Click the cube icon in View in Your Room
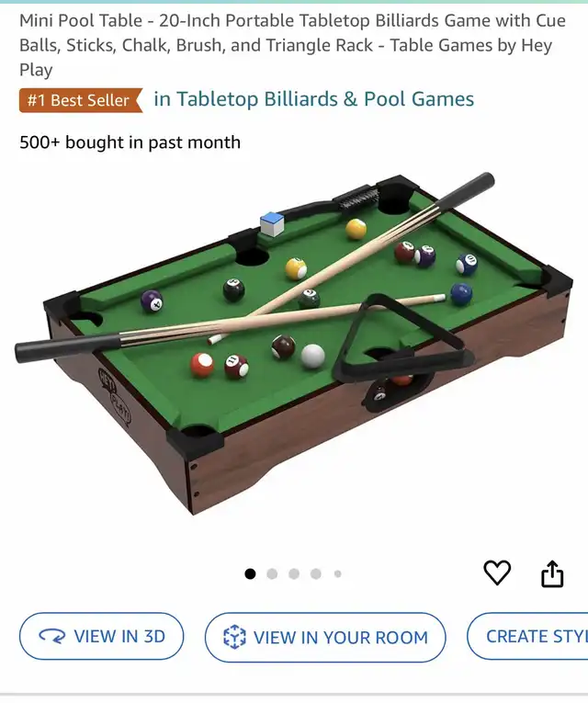588x703 pixels. [x=234, y=637]
